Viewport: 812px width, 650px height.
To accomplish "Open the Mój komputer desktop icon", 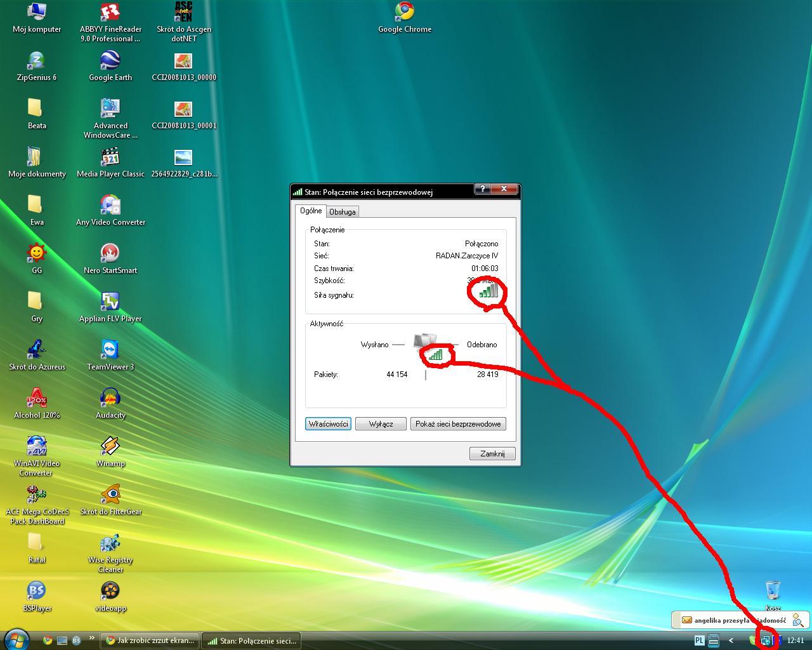I will click(37, 18).
